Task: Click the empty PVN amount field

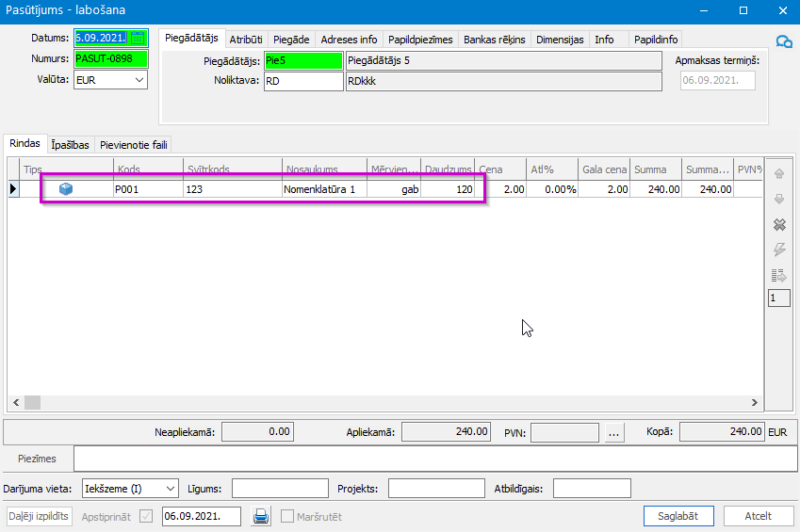Action: click(564, 432)
